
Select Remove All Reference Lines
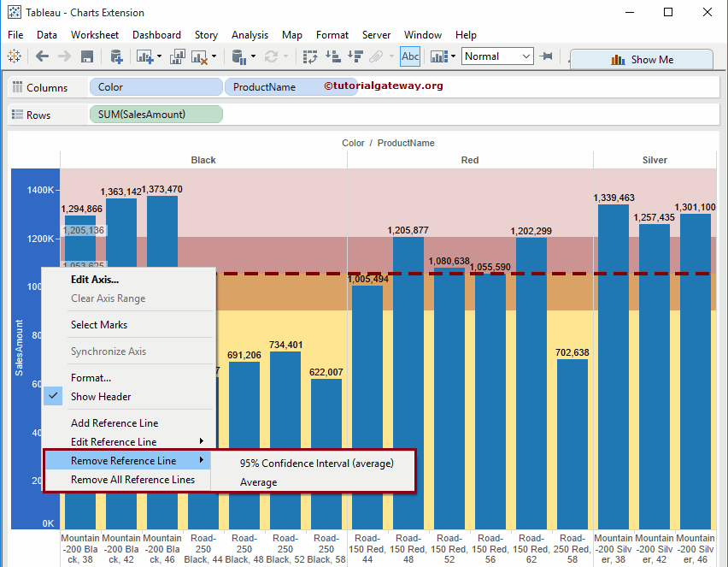point(132,480)
